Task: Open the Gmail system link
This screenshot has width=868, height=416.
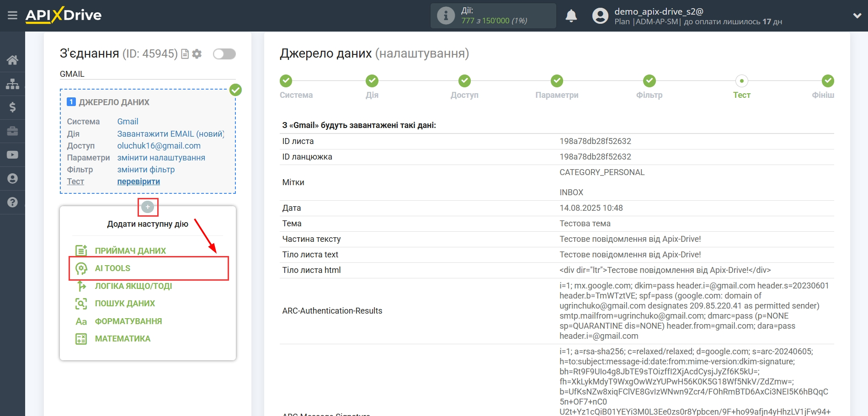Action: [128, 122]
